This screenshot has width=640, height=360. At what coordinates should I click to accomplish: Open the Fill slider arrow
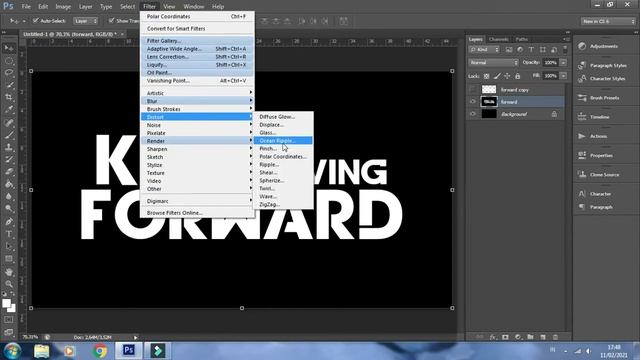[x=563, y=76]
